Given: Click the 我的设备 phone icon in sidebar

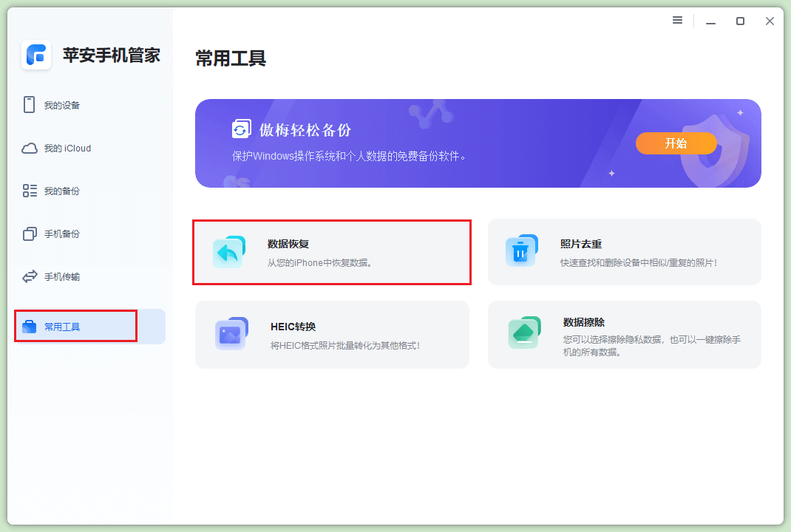Looking at the screenshot, I should point(29,104).
